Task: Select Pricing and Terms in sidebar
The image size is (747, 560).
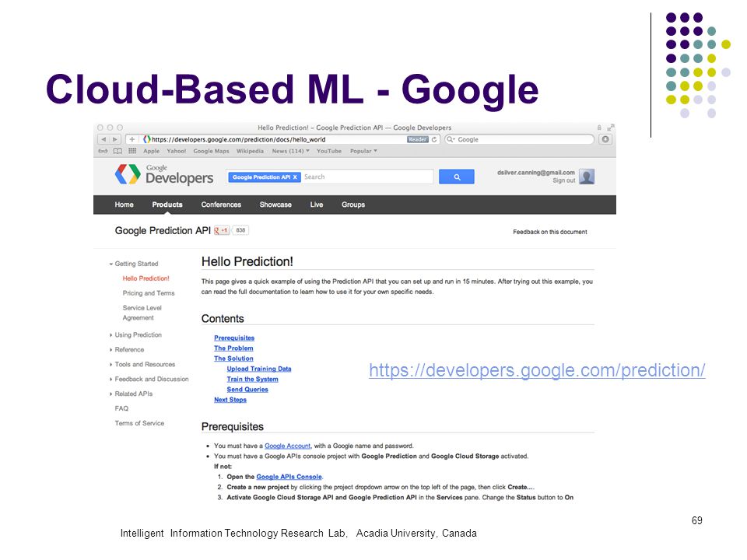Action: pyautogui.click(x=149, y=293)
